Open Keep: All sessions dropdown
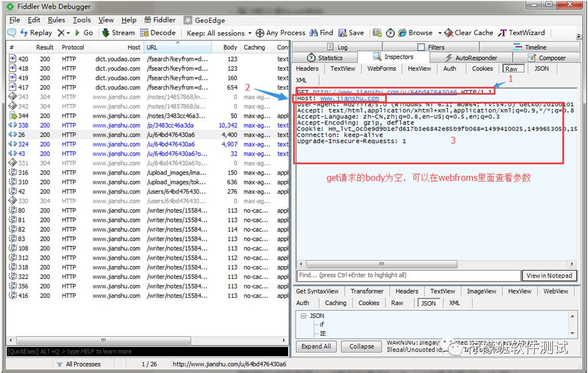The image size is (588, 373). pos(219,33)
